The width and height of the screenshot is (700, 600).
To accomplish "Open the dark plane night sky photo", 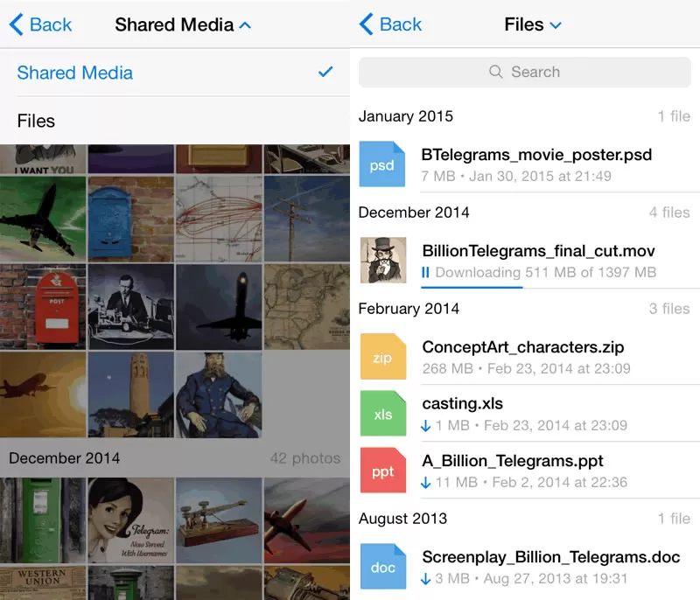I will point(219,306).
